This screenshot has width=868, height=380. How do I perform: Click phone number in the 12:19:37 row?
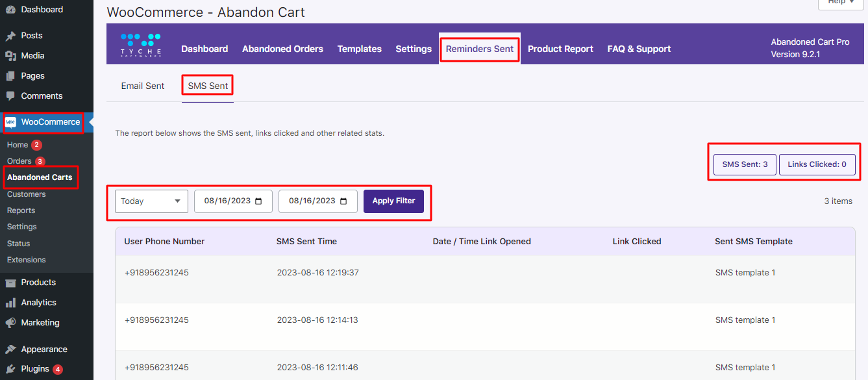(x=156, y=273)
